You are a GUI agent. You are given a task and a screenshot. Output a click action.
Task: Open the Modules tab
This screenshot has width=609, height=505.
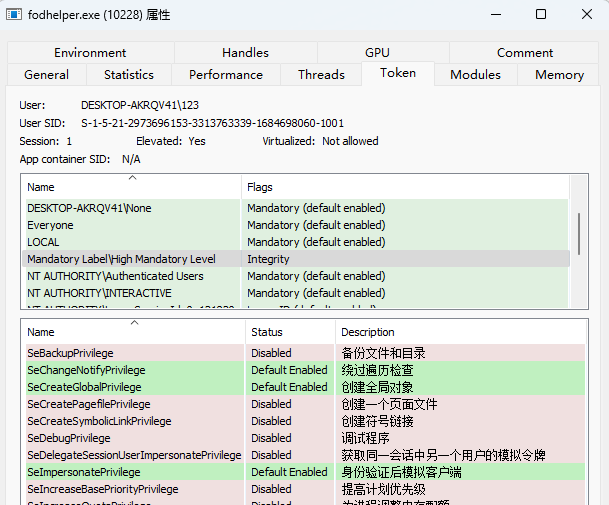475,75
